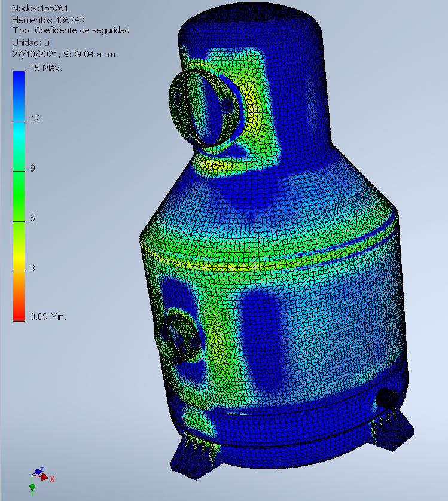
Task: Click the '15 Máx.' legend label
Action: (47, 68)
